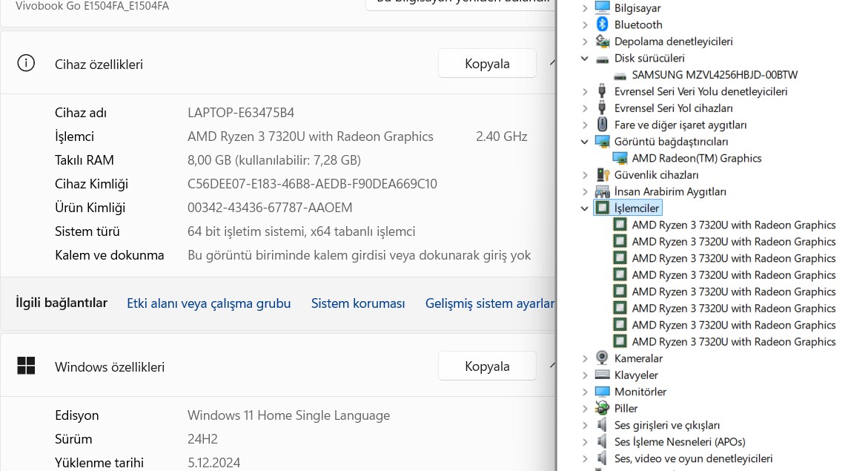This screenshot has height=471, width=868.
Task: Expand İnsan Arabirim Aygıtları
Action: (585, 191)
